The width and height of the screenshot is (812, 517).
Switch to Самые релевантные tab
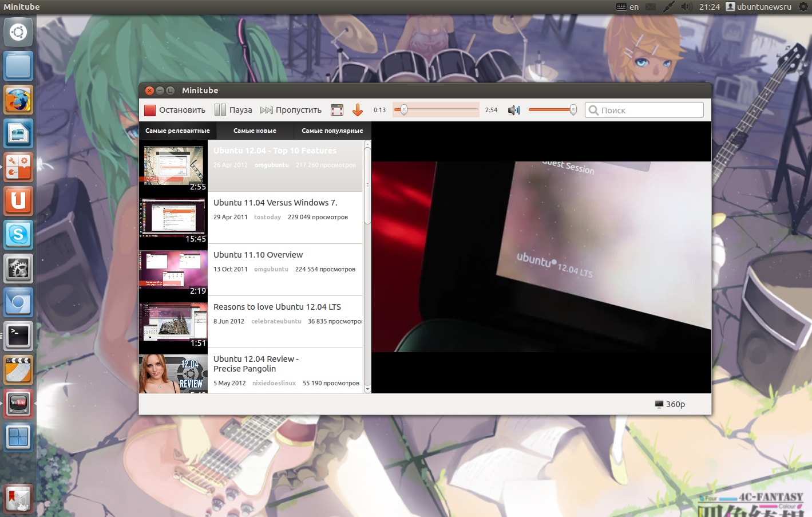(x=177, y=131)
